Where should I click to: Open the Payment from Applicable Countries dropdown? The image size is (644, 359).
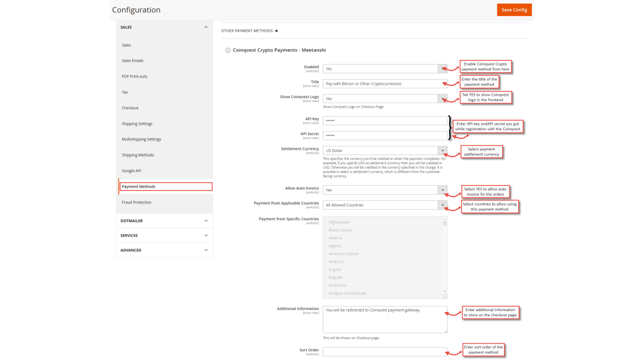[x=442, y=204]
